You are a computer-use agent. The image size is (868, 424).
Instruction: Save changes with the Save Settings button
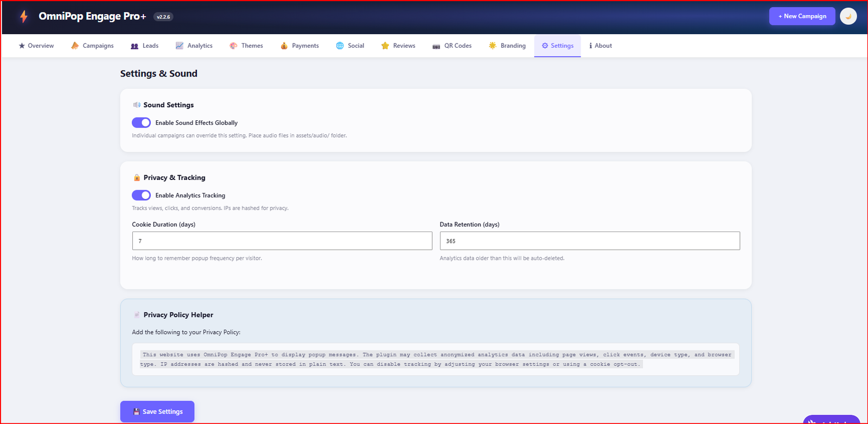157,412
